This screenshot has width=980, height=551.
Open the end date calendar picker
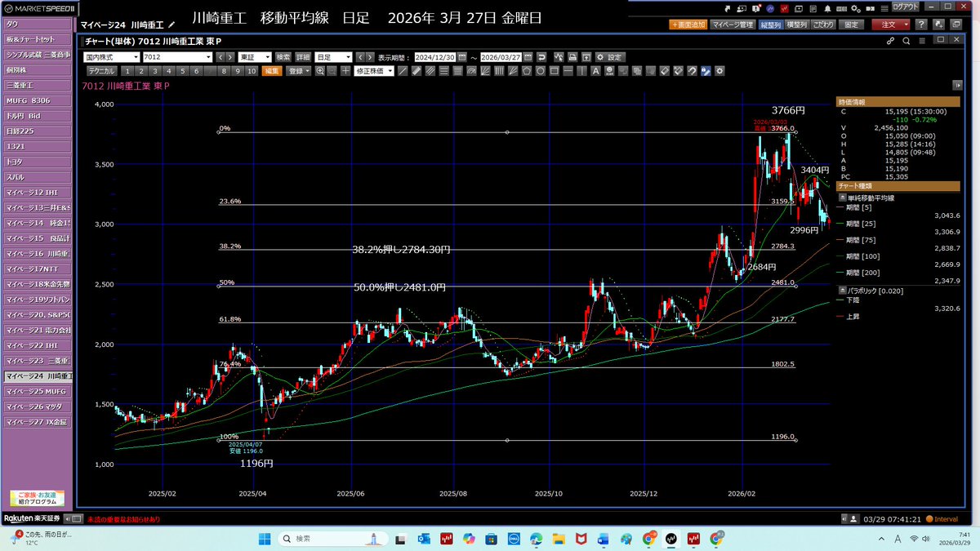[x=528, y=57]
